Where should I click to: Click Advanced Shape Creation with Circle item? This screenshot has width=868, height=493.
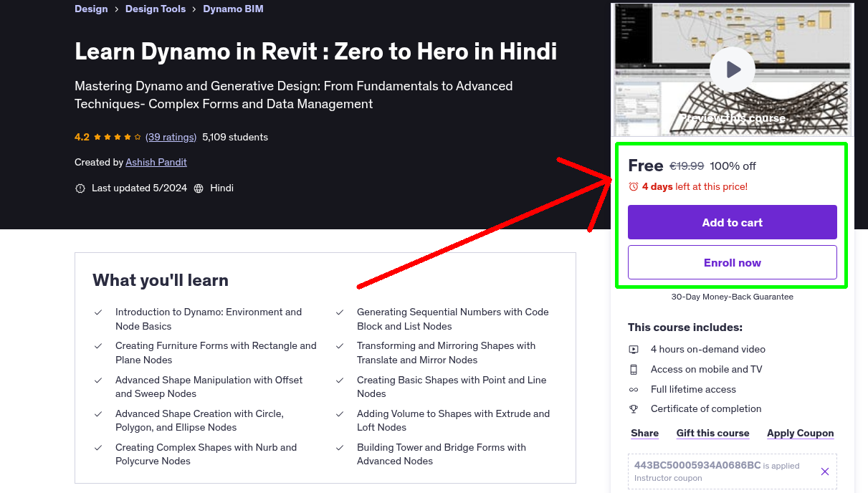coord(200,421)
